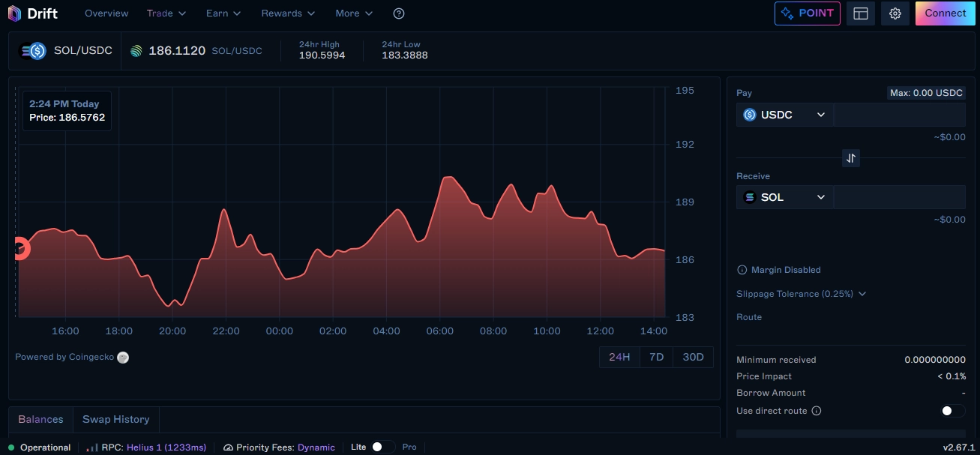
Task: Go to the Overview page
Action: coord(106,13)
